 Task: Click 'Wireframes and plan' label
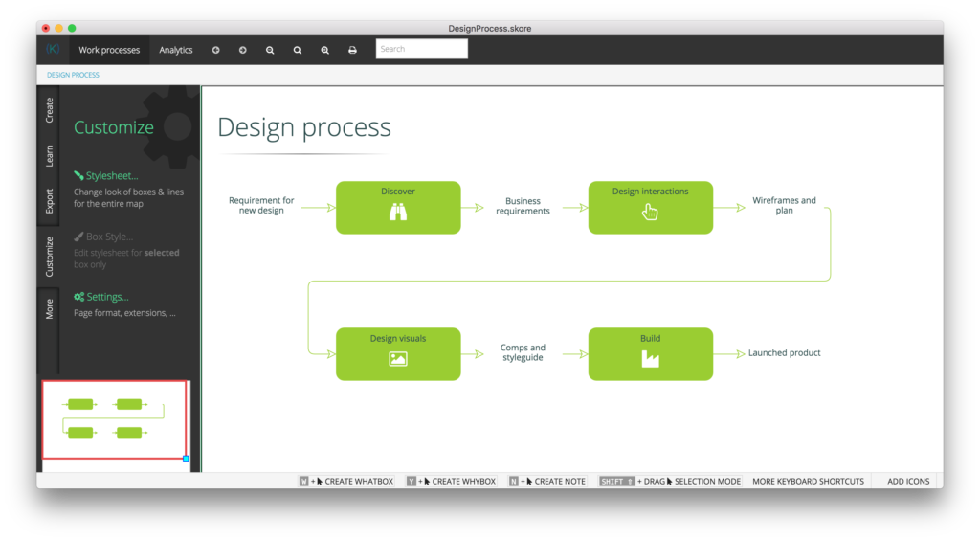click(x=784, y=205)
